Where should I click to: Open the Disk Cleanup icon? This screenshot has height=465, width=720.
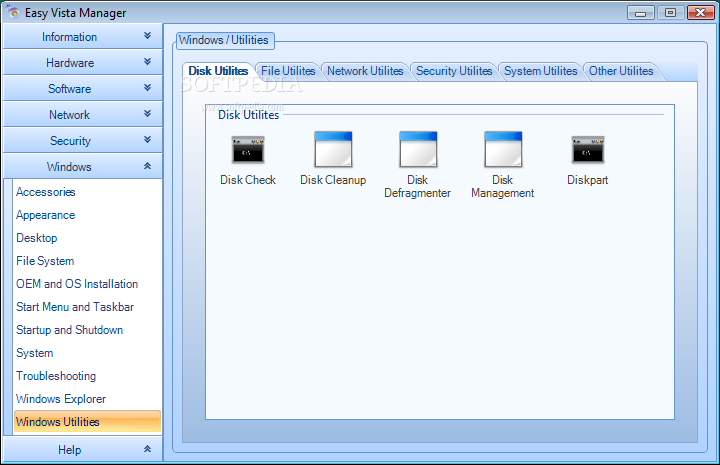333,149
